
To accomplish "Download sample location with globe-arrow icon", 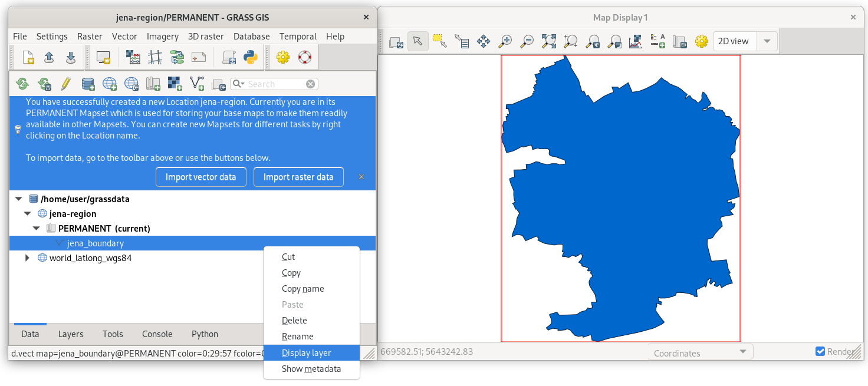I will (x=131, y=84).
